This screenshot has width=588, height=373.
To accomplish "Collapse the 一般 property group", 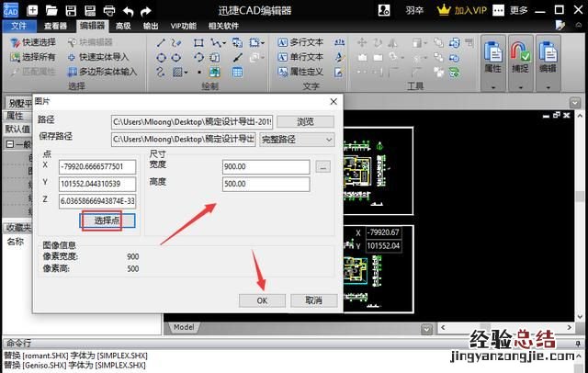I will 9,143.
